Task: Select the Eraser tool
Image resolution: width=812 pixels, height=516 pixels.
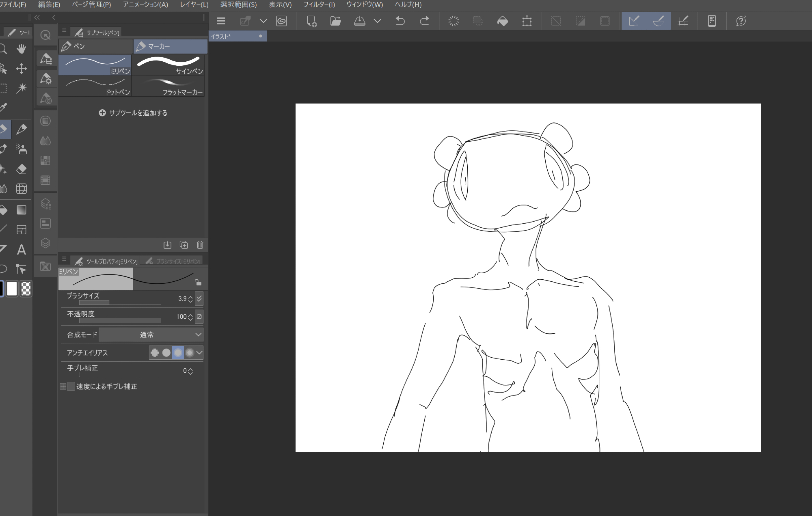Action: coord(22,169)
